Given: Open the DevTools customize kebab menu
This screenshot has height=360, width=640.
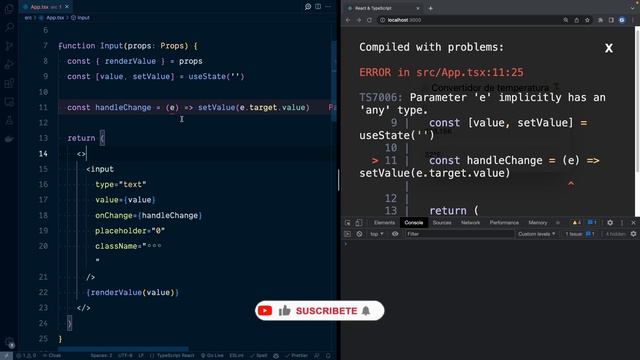Looking at the screenshot, I should 622,223.
